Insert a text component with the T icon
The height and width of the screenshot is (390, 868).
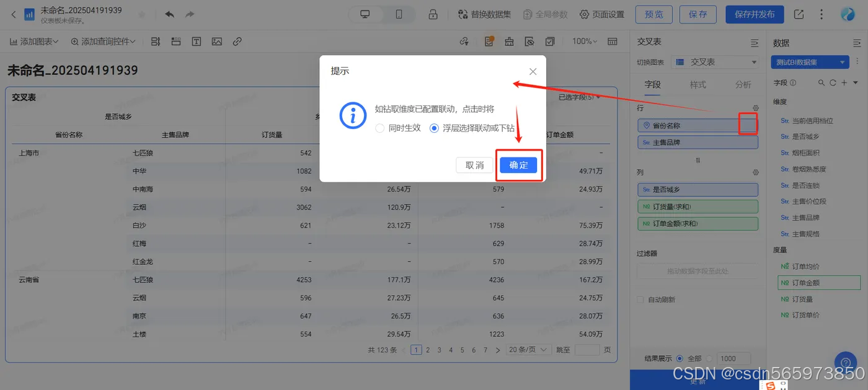click(196, 41)
